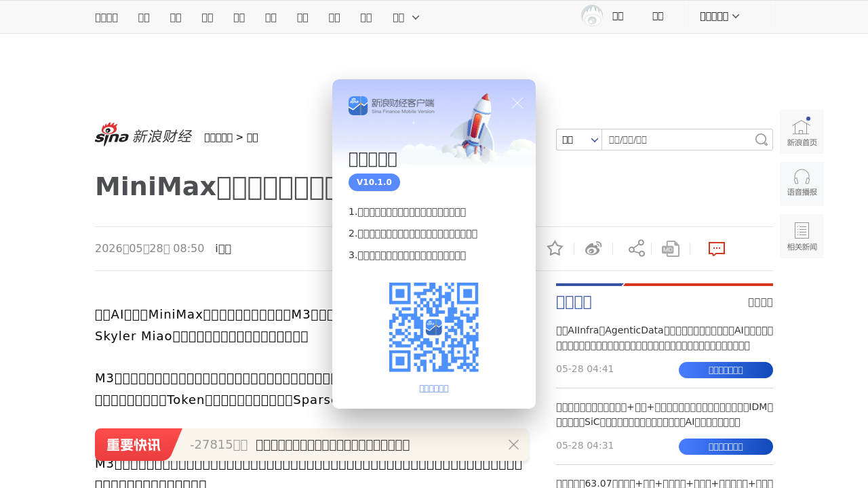Click the Weibo avatar in top bar

click(x=592, y=16)
